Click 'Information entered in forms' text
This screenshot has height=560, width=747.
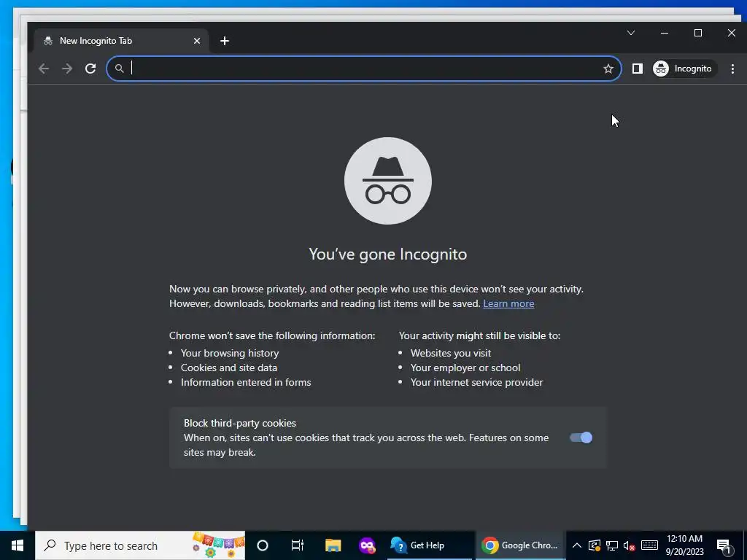(x=246, y=382)
